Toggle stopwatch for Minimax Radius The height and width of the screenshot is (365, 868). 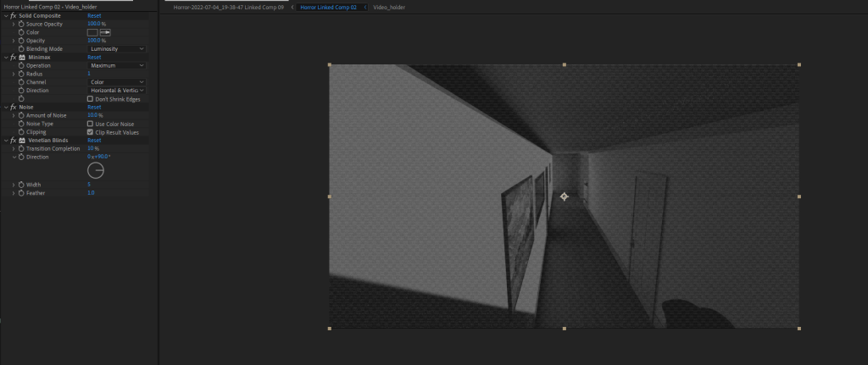pos(21,75)
